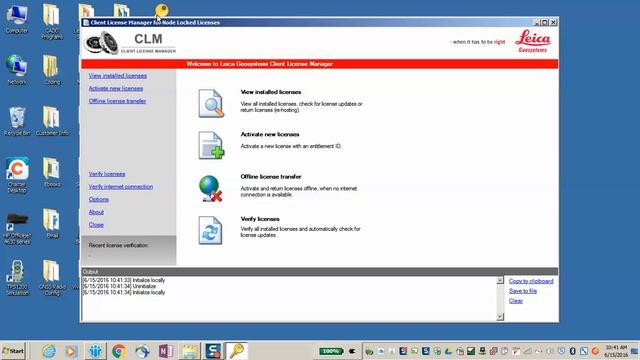
Task: Open the media player taskbar icon
Action: 71,351
